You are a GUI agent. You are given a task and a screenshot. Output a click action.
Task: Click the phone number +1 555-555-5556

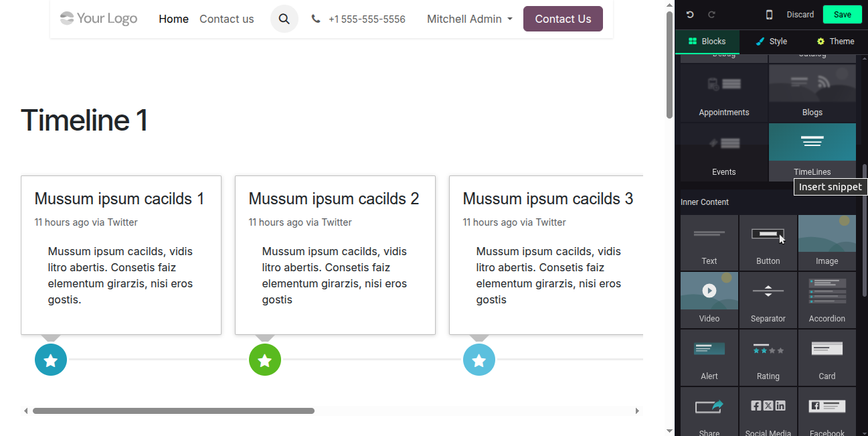367,19
